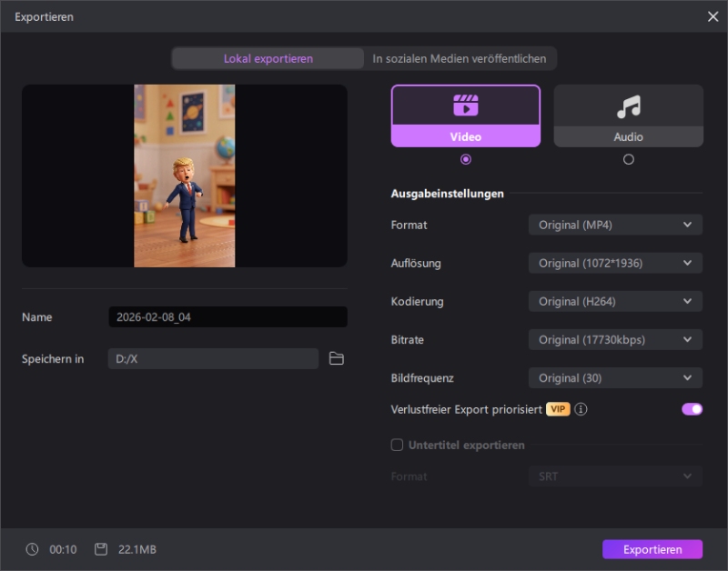Screen dimensions: 728x571
Task: Click the info icon beside VIP badge
Action: click(581, 409)
